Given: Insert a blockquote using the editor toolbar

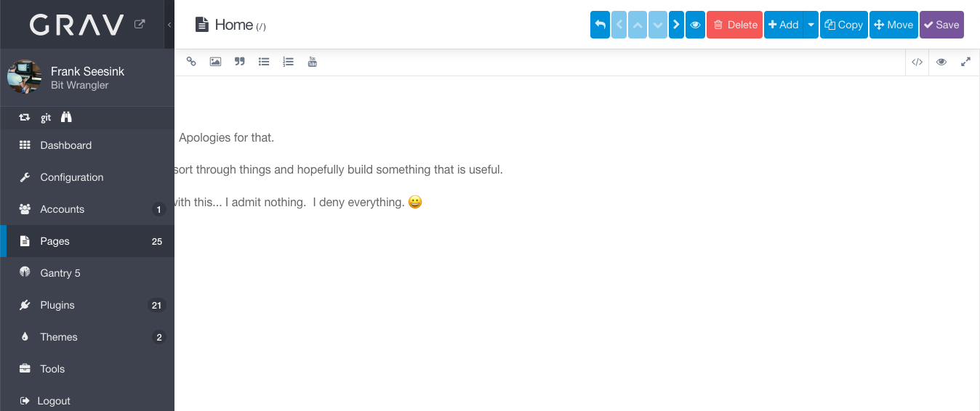Looking at the screenshot, I should click(240, 62).
